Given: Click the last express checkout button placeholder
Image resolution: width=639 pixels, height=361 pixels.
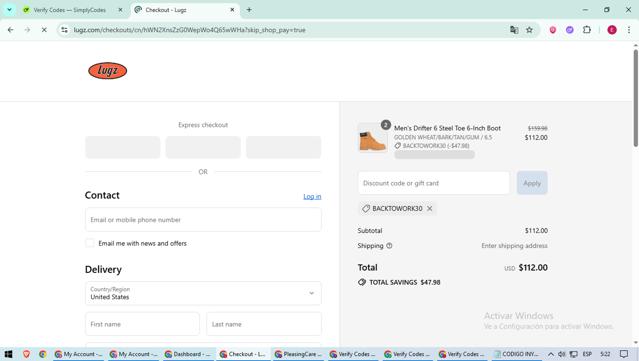Looking at the screenshot, I should tap(284, 147).
